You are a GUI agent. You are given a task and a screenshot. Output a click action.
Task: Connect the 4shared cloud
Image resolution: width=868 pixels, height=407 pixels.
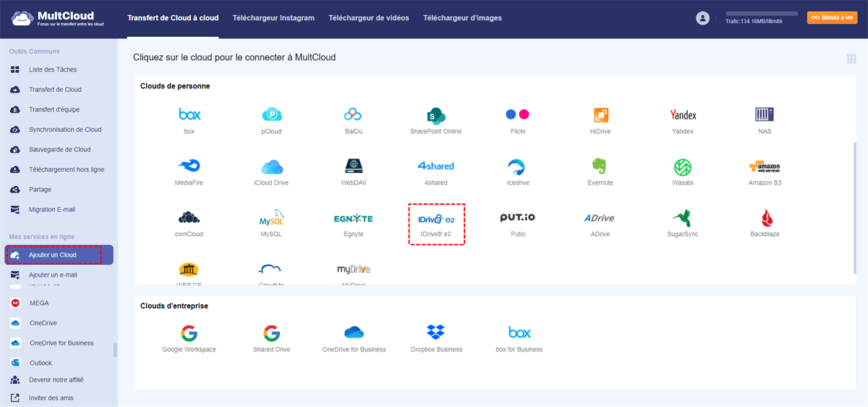click(436, 172)
